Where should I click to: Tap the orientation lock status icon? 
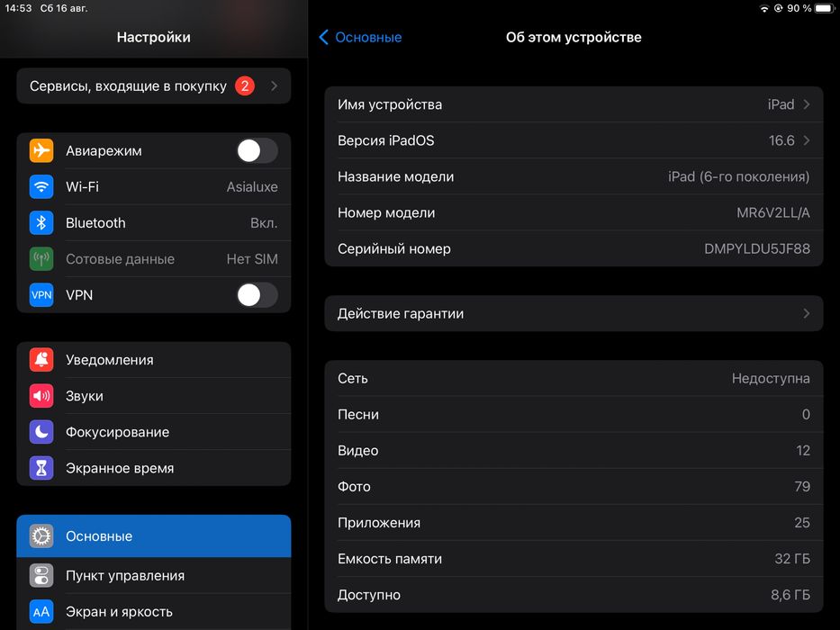click(x=779, y=9)
